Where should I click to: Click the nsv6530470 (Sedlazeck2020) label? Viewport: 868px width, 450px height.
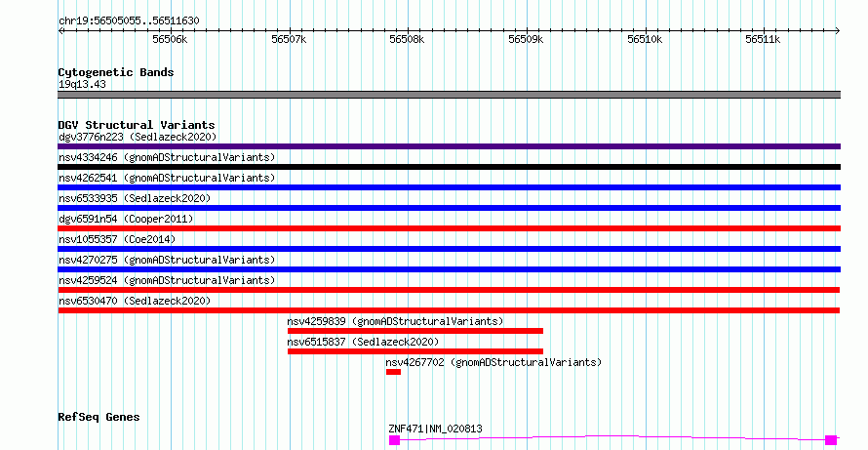coord(135,301)
